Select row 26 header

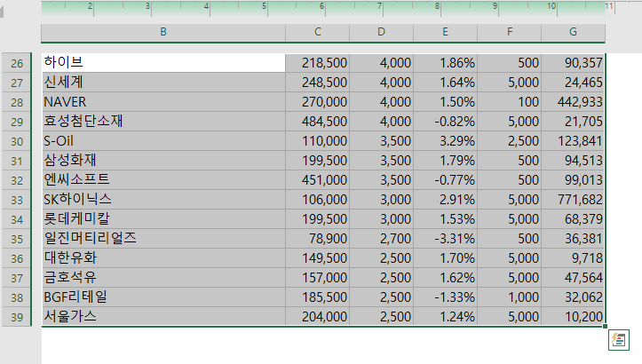[x=16, y=63]
